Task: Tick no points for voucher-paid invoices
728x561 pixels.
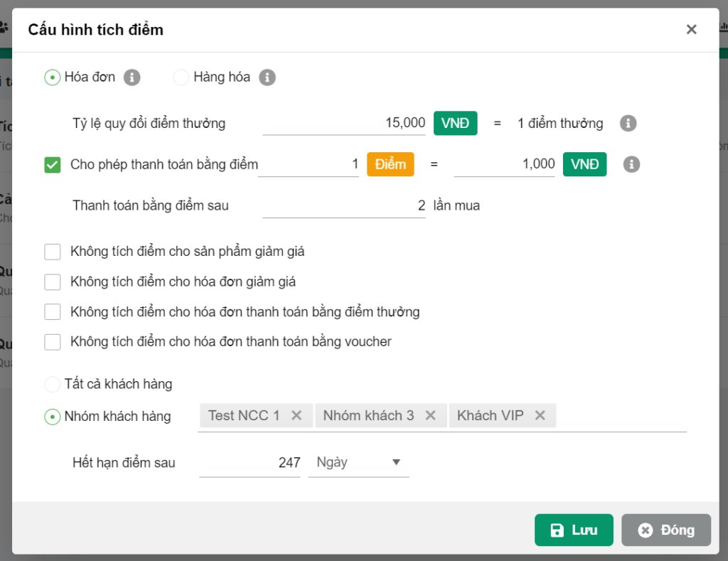Action: (53, 342)
